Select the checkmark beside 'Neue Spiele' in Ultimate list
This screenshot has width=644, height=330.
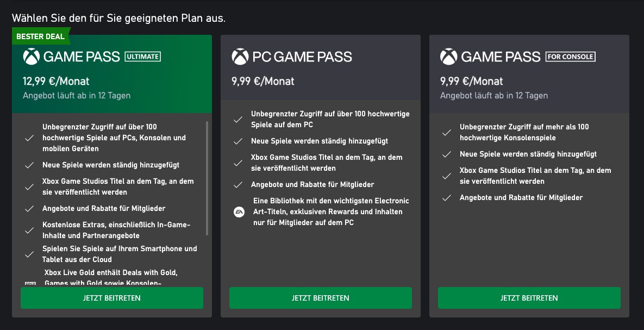click(x=30, y=165)
